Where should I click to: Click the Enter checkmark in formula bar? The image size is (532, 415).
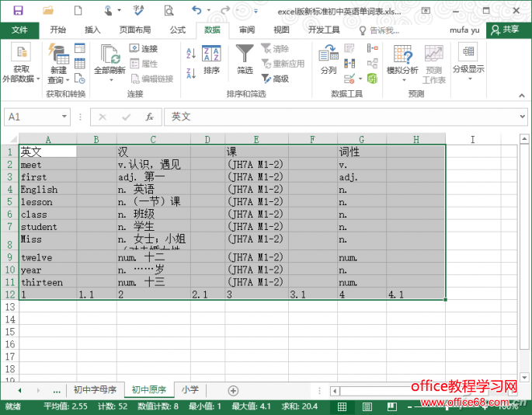(127, 117)
